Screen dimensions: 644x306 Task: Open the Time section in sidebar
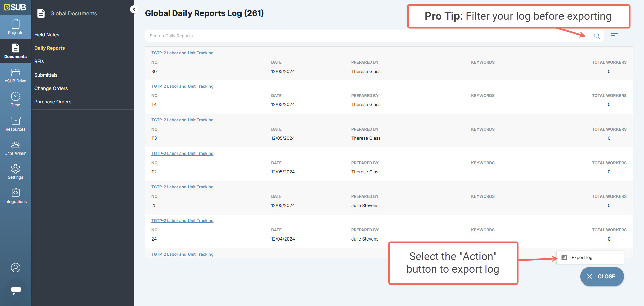coord(15,100)
